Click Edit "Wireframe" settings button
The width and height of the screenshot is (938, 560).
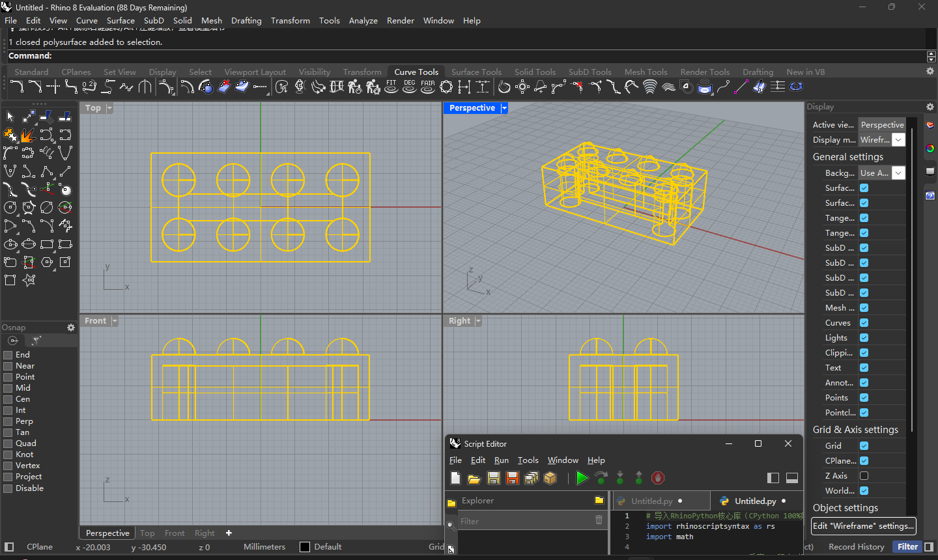coord(863,526)
